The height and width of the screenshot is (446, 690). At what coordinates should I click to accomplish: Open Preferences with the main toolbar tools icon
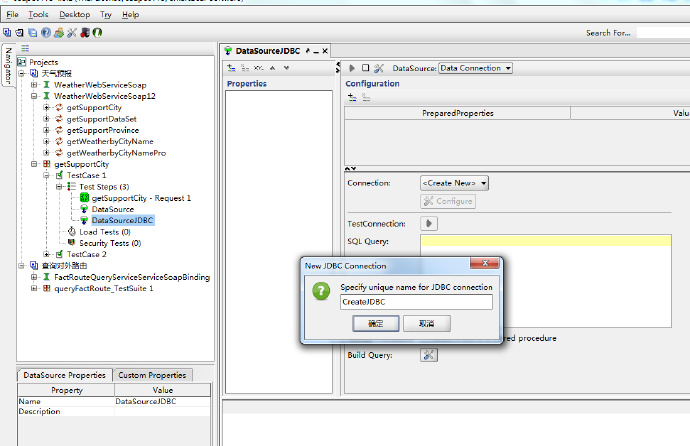coord(72,33)
